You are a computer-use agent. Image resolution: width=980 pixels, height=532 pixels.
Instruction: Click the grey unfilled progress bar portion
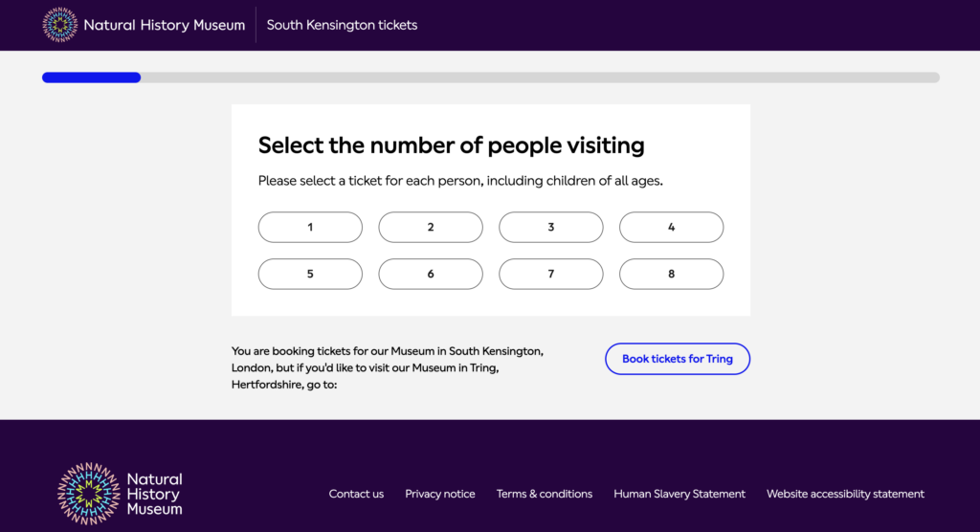(x=540, y=78)
